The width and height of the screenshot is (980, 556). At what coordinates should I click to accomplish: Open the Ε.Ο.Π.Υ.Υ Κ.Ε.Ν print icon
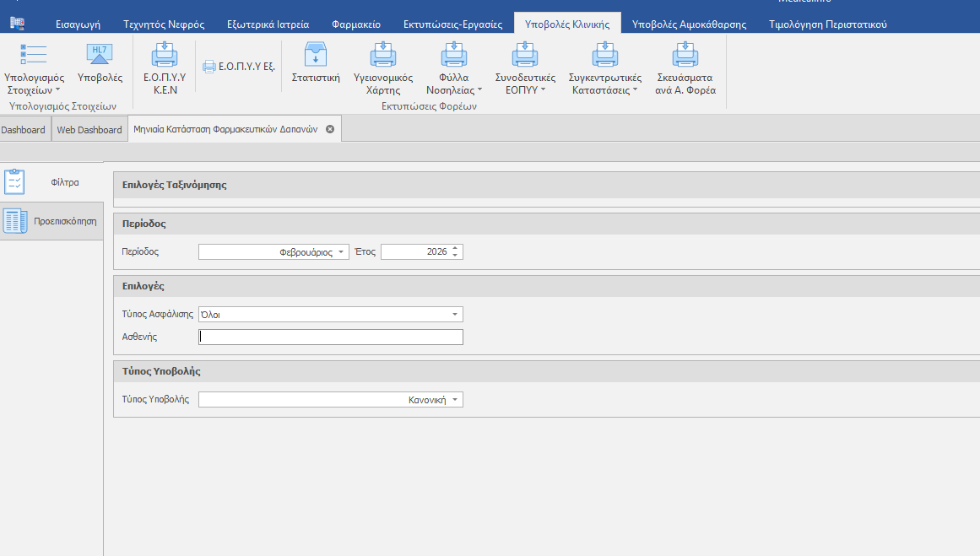click(x=165, y=56)
